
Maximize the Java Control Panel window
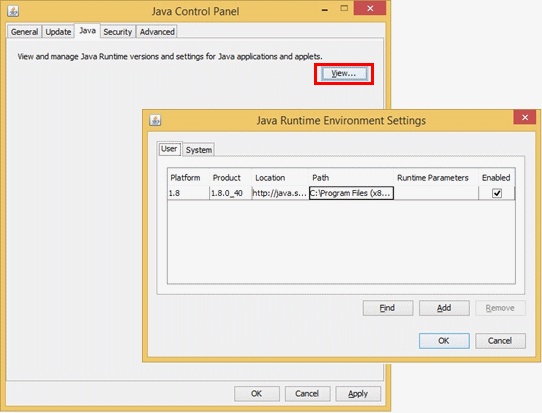coord(344,9)
